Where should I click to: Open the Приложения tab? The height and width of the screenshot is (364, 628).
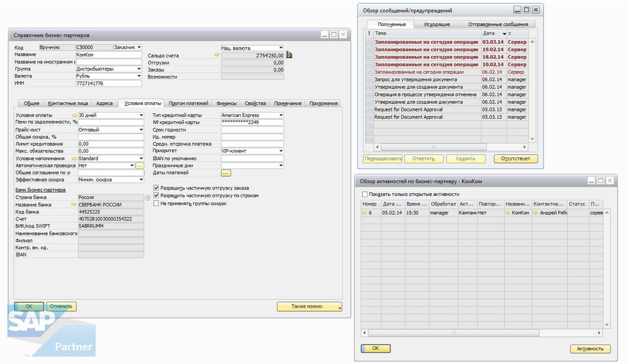click(323, 104)
